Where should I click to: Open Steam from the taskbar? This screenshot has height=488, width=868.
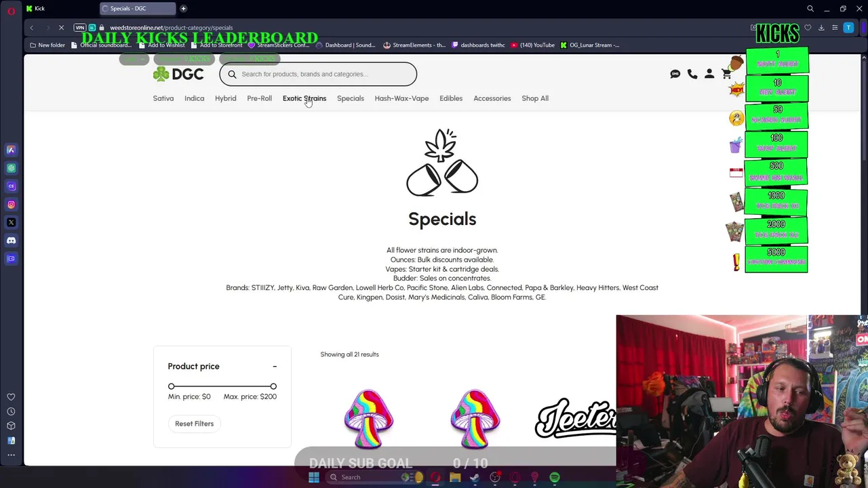475,477
